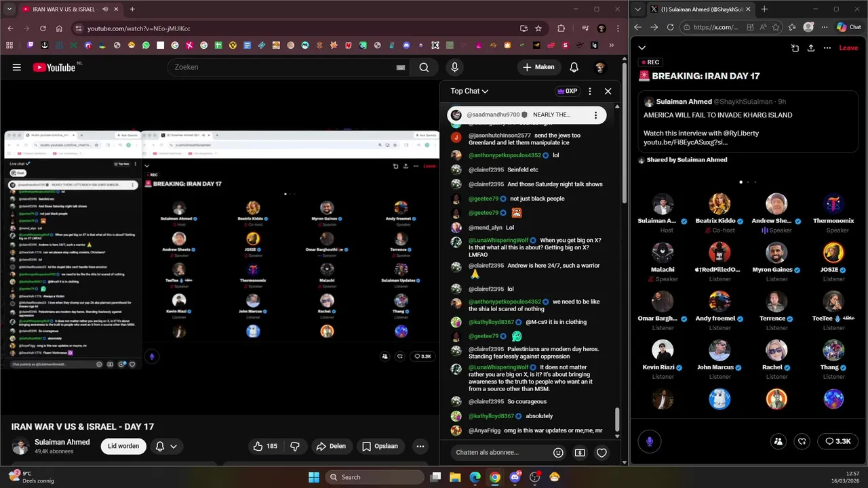This screenshot has width=868, height=488.
Task: Open Edge Copilot Chat button
Action: [x=848, y=27]
